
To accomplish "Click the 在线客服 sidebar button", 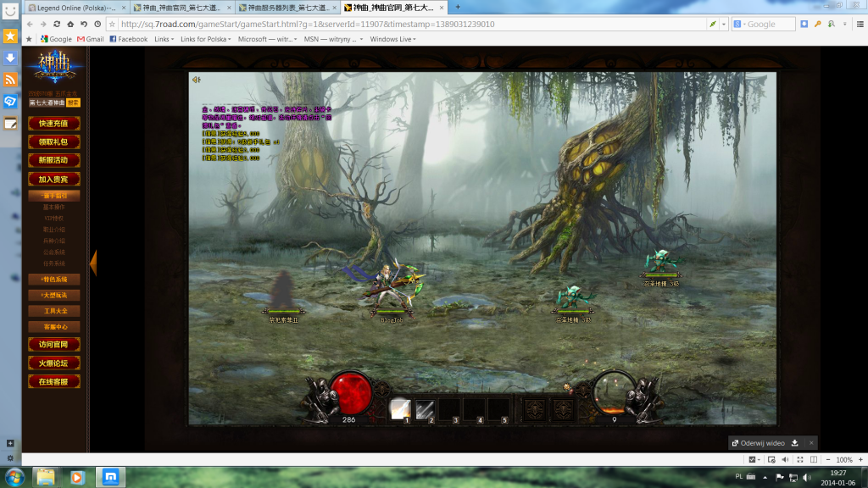I will pos(53,382).
